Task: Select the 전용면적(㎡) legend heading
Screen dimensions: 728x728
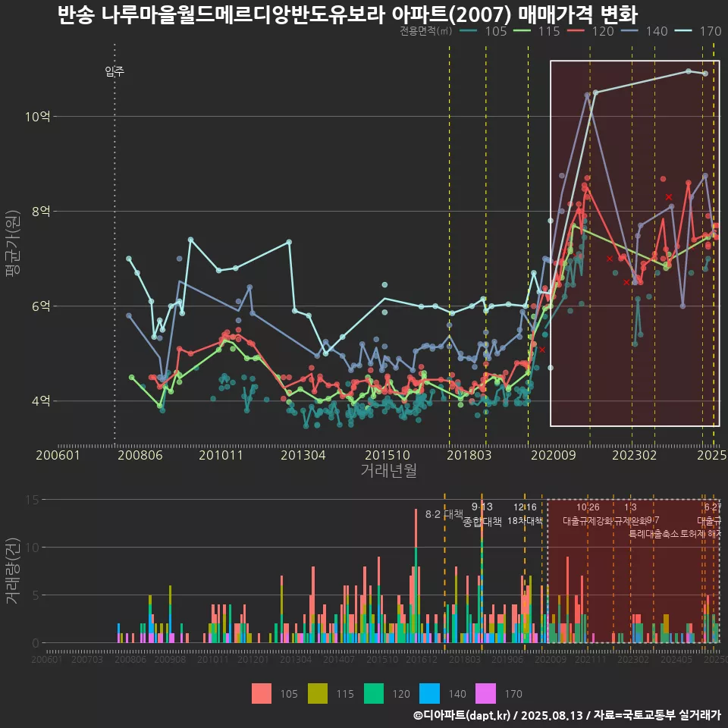Action: click(x=425, y=31)
